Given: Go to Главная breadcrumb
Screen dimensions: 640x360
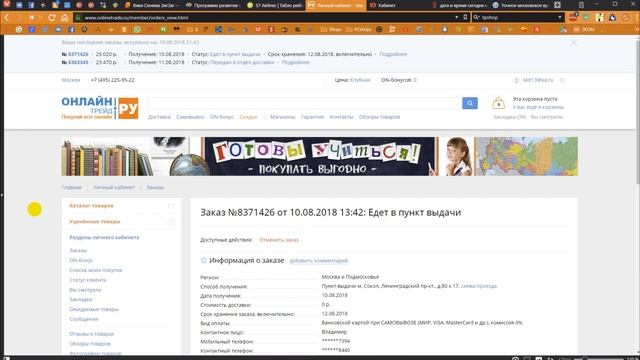Looking at the screenshot, I should point(71,187).
